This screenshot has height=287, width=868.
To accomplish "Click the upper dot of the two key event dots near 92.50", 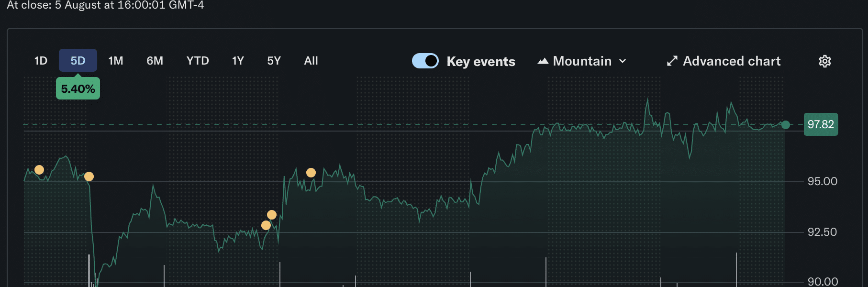I will 272,215.
